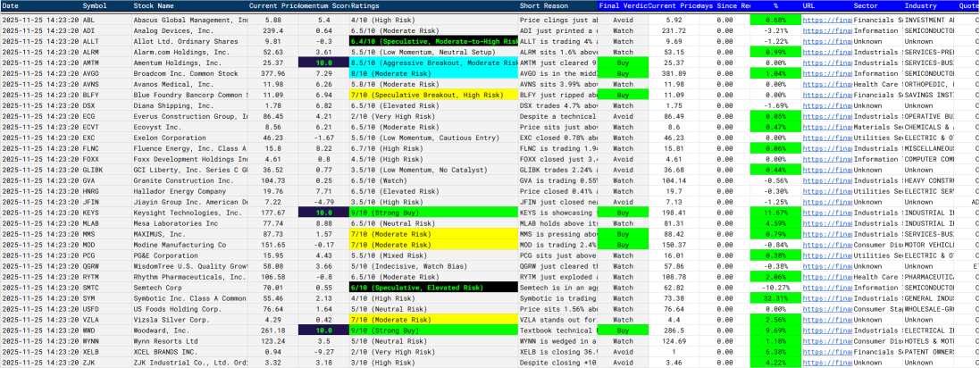Select the Date column header
This screenshot has height=368, width=980.
[x=40, y=5]
